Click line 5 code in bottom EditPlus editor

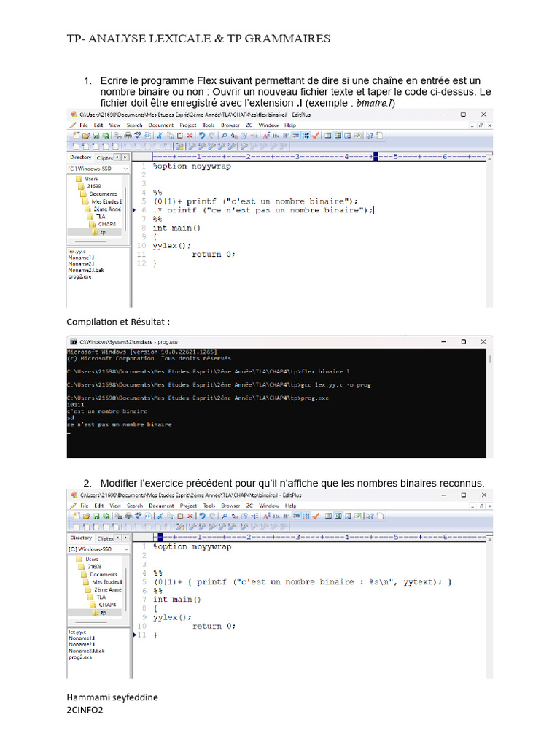point(303,582)
